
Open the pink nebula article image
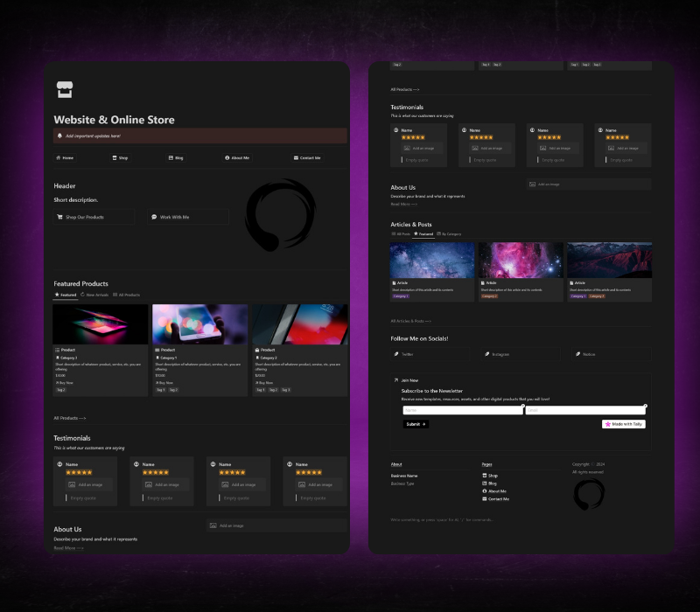point(521,260)
